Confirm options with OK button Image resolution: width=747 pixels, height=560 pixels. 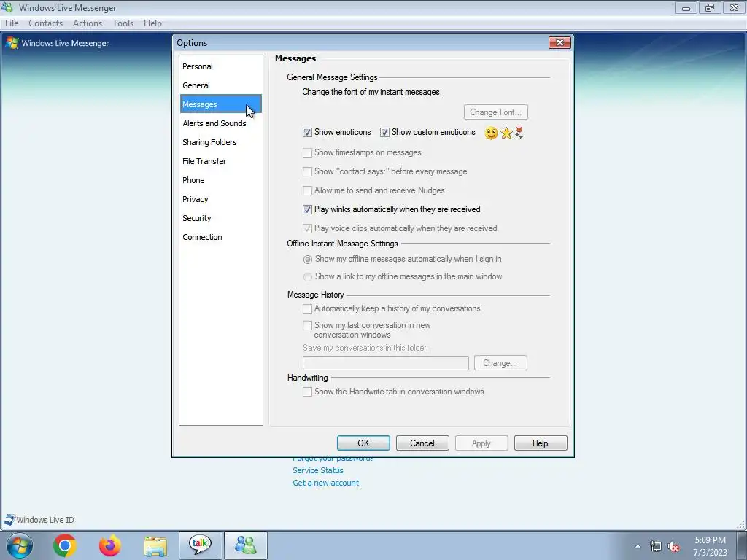click(x=363, y=443)
